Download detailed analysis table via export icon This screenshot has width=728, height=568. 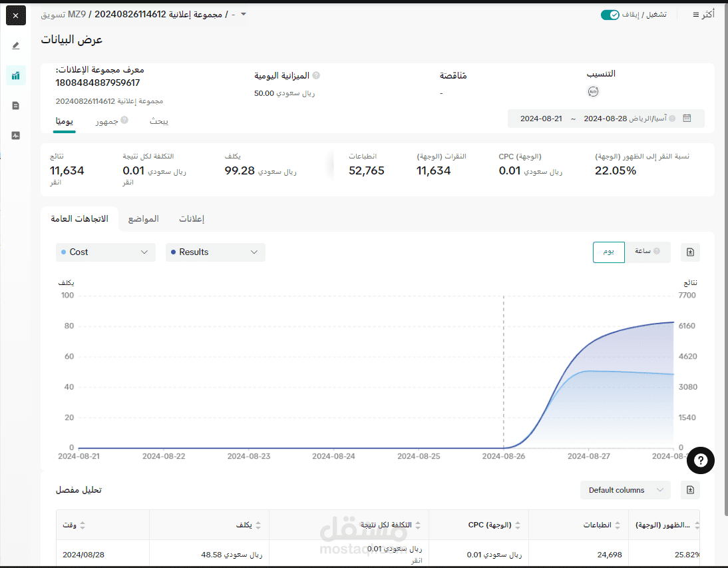690,490
